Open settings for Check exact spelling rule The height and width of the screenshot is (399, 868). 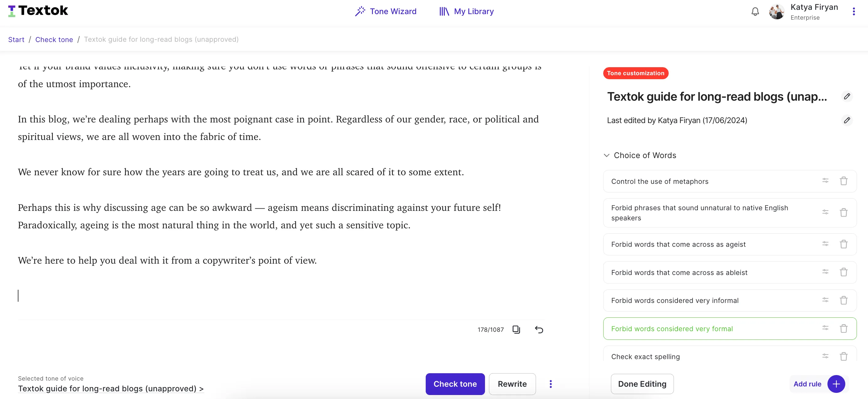825,356
